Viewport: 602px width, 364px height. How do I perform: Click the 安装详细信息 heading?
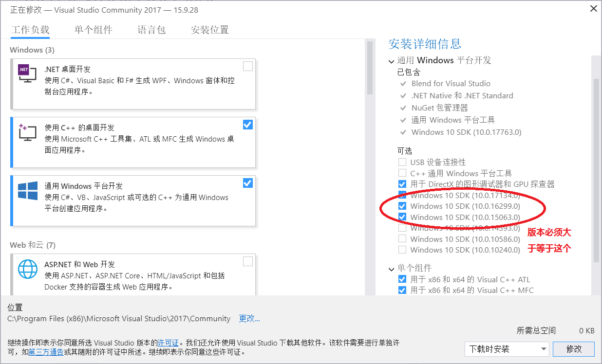pyautogui.click(x=425, y=44)
